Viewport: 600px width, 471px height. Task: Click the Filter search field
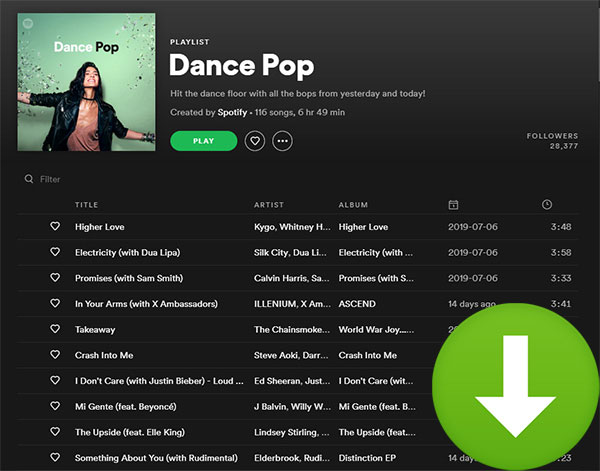pyautogui.click(x=50, y=179)
